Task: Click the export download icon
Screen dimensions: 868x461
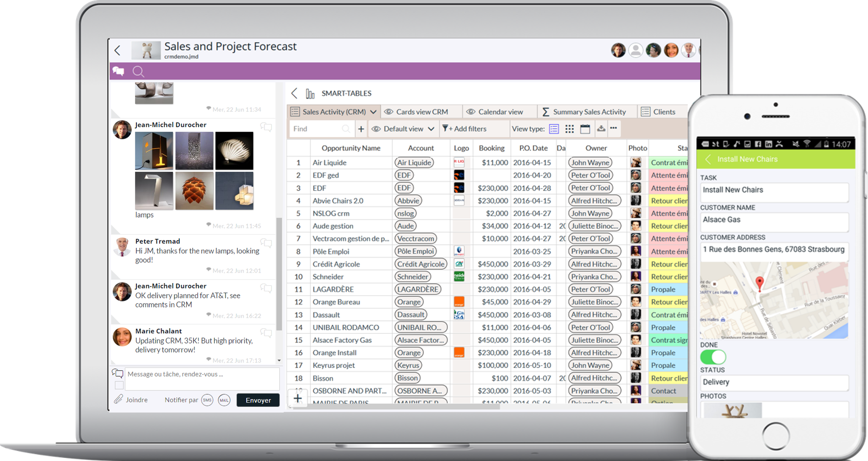Action: tap(601, 129)
